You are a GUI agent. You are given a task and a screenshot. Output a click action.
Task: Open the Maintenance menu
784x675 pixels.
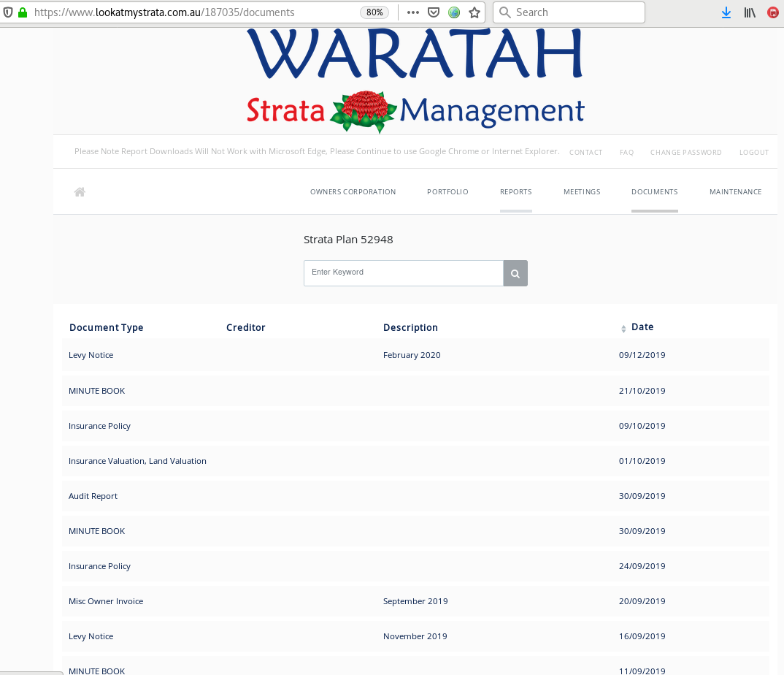click(x=736, y=191)
